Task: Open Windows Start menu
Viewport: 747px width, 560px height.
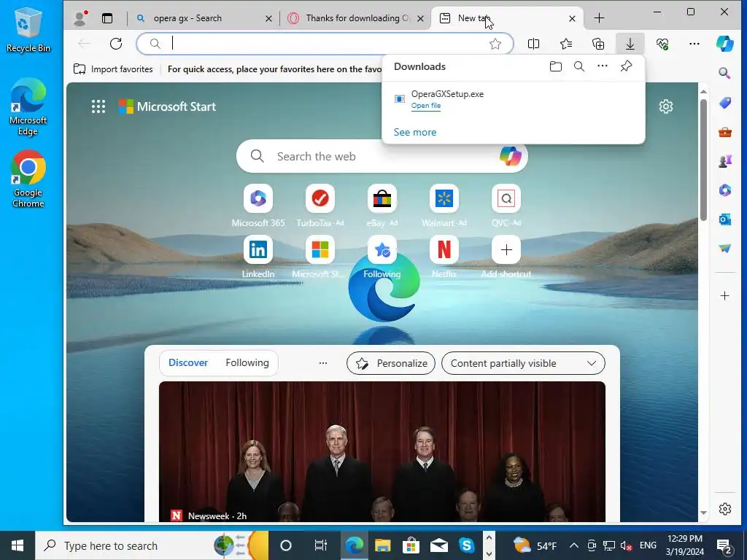Action: [x=18, y=545]
